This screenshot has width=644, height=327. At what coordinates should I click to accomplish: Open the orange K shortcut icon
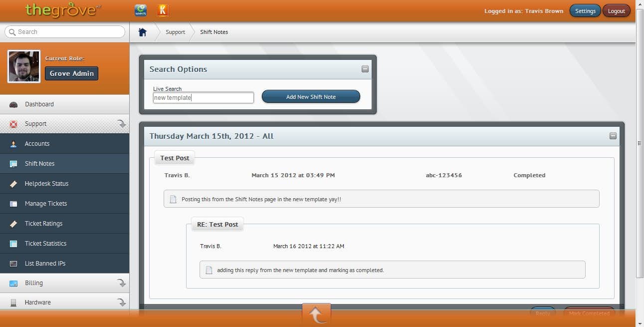click(x=163, y=10)
